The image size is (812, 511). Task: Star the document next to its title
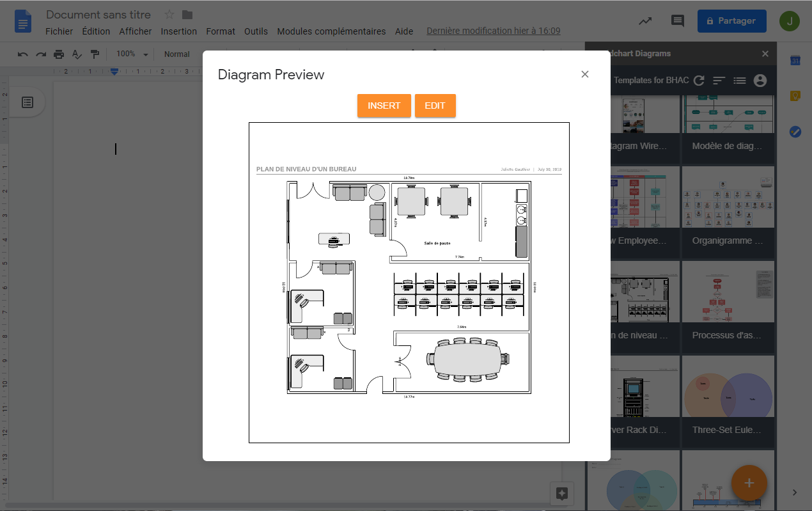click(x=168, y=14)
